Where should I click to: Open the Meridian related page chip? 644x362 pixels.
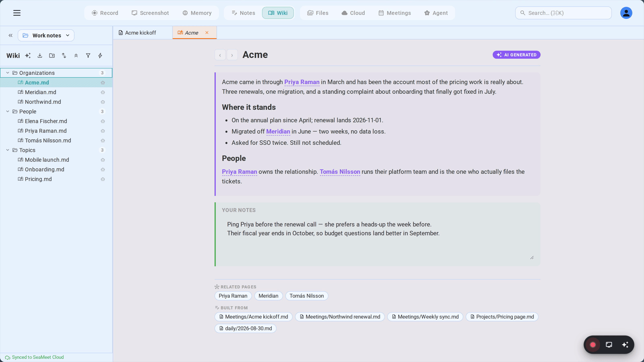[x=268, y=296]
